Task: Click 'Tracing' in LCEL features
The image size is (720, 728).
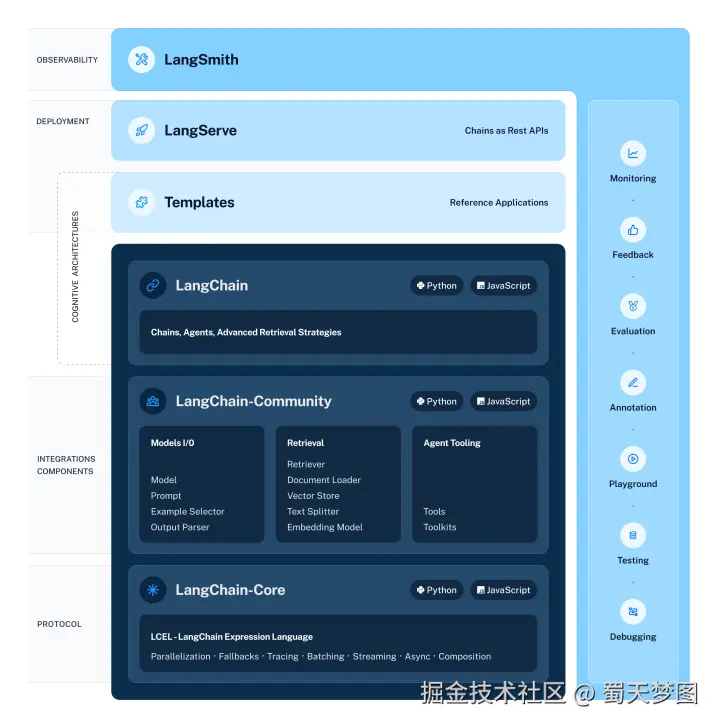Action: 283,656
